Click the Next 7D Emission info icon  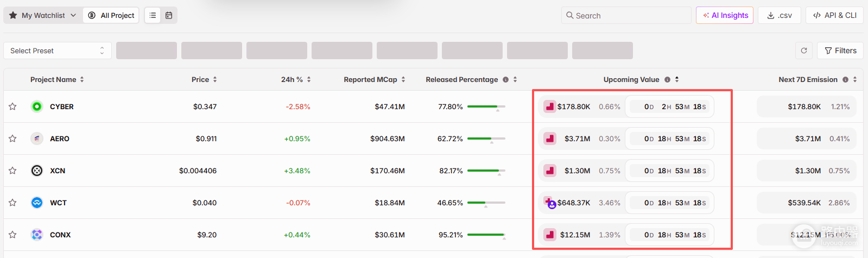click(845, 79)
